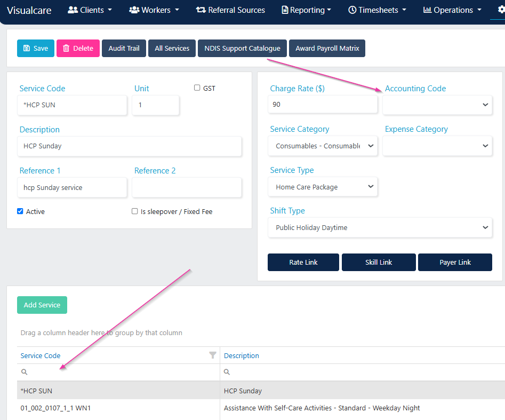The image size is (505, 420).
Task: Open the Service Type dropdown
Action: coord(323,187)
